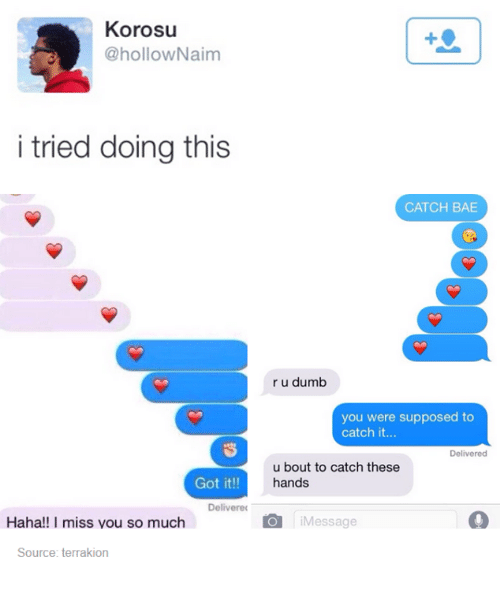The image size is (500, 590).
Task: Click the follow user icon button
Action: pos(443,41)
